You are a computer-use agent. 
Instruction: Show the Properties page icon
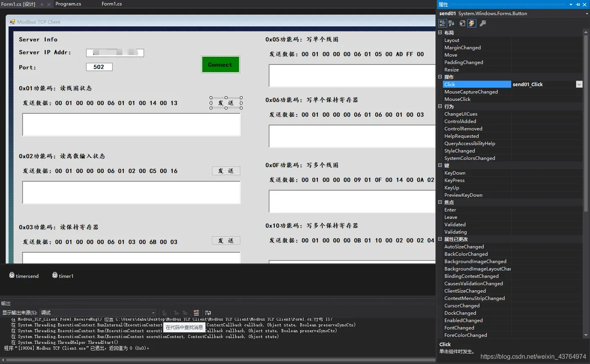pos(462,24)
